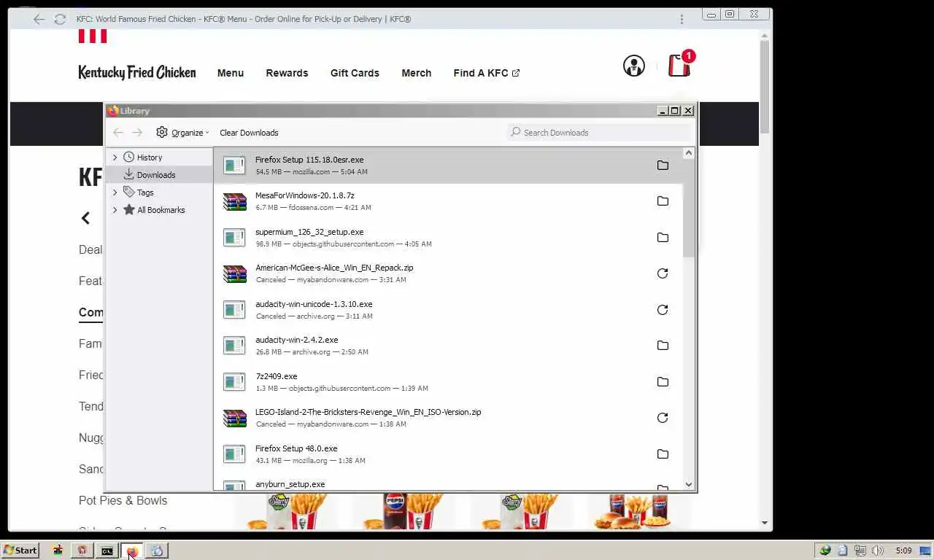Image resolution: width=934 pixels, height=560 pixels.
Task: Retry LEGO-Island-2 zip download
Action: [x=663, y=418]
